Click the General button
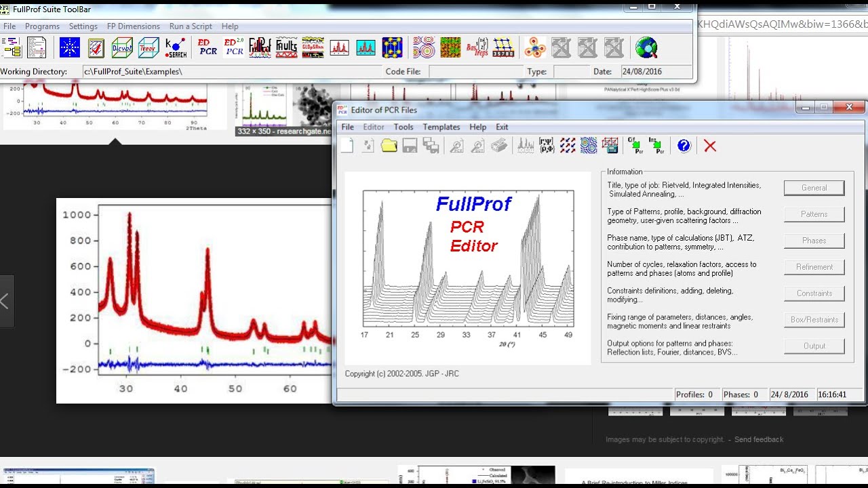Image resolution: width=868 pixels, height=488 pixels. coord(814,188)
